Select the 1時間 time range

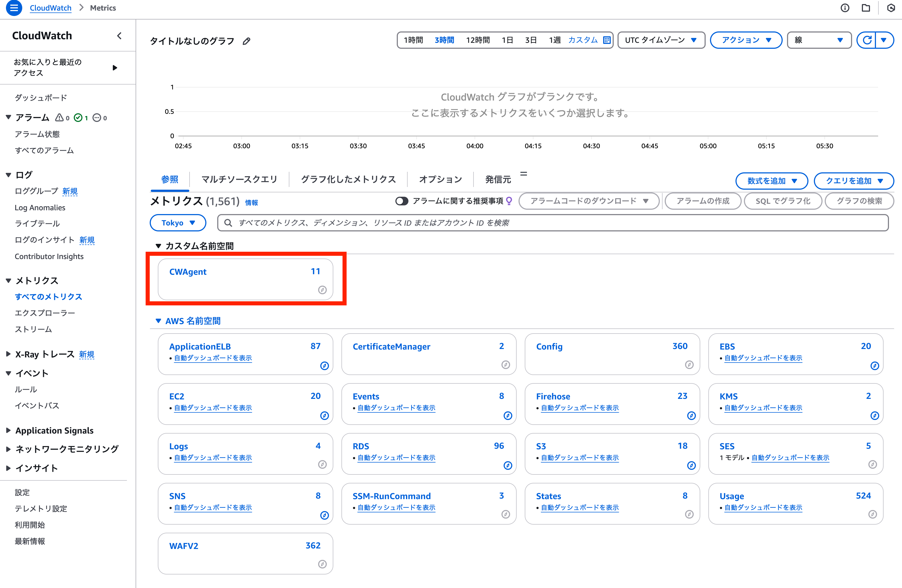point(413,40)
